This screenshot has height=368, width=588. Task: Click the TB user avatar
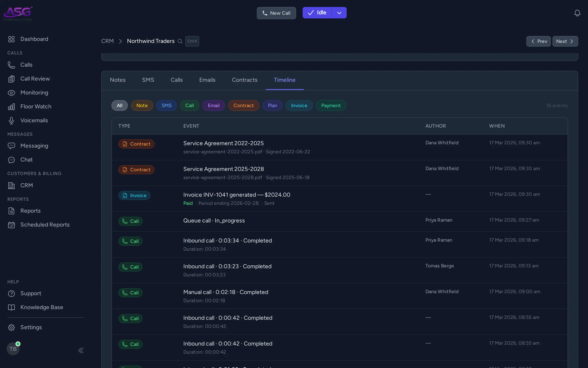(x=13, y=349)
